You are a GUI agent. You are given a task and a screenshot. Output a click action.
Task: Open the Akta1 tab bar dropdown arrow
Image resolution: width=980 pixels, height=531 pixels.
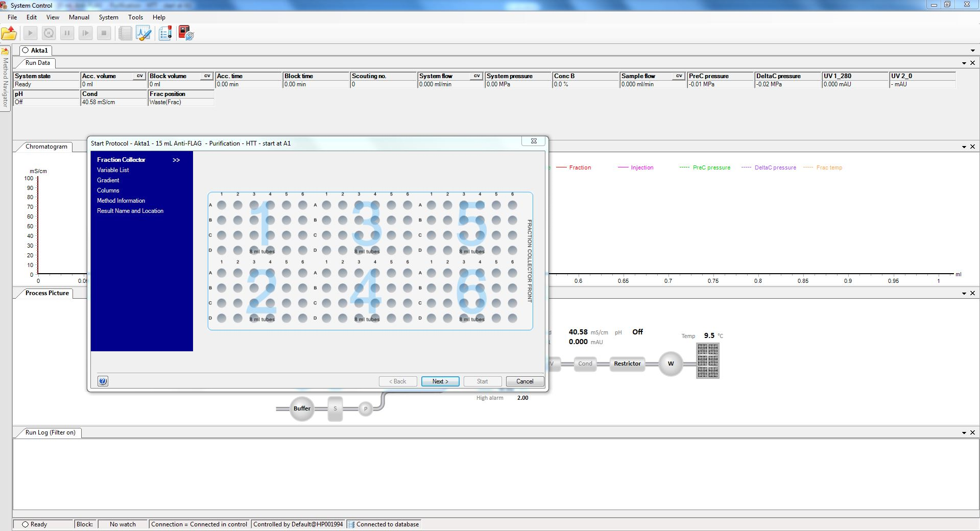[973, 51]
